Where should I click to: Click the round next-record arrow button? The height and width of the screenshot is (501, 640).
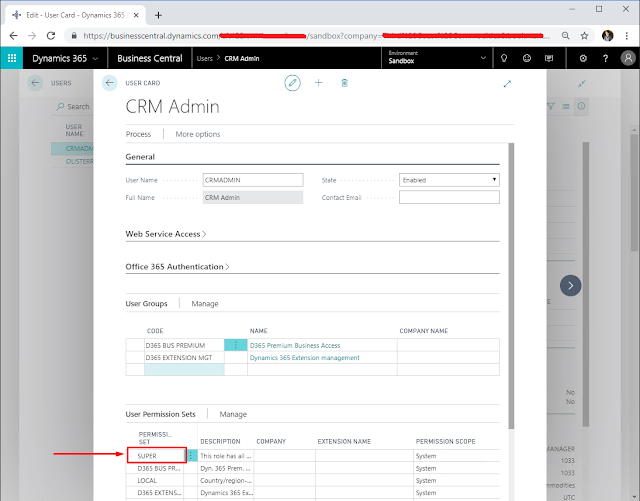click(570, 285)
